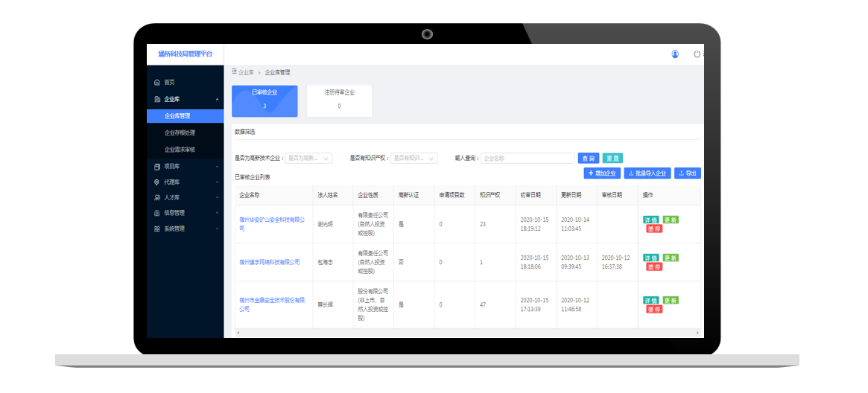Expand the 项目库 sidebar menu
This screenshot has width=868, height=393.
(x=176, y=167)
